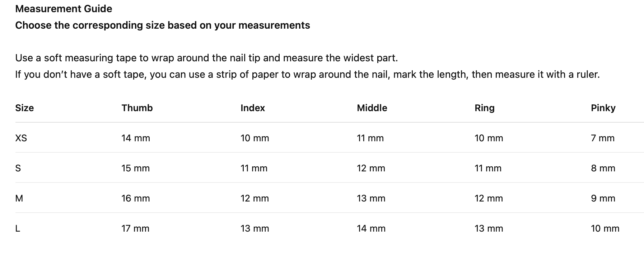Click the Measurement Guide heading
The height and width of the screenshot is (256, 644).
click(x=64, y=9)
